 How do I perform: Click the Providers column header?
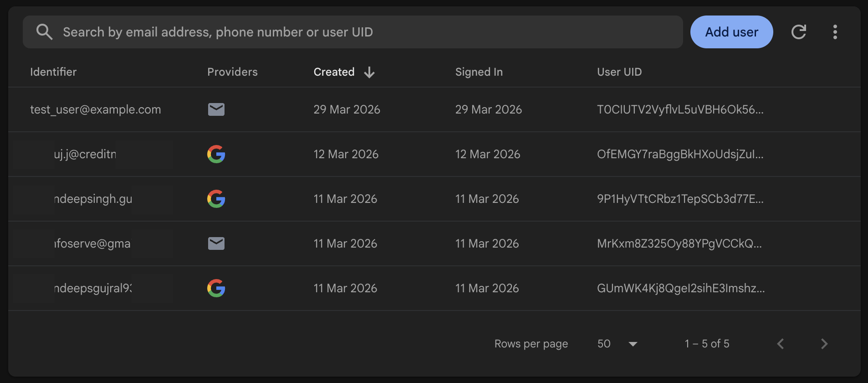[232, 72]
